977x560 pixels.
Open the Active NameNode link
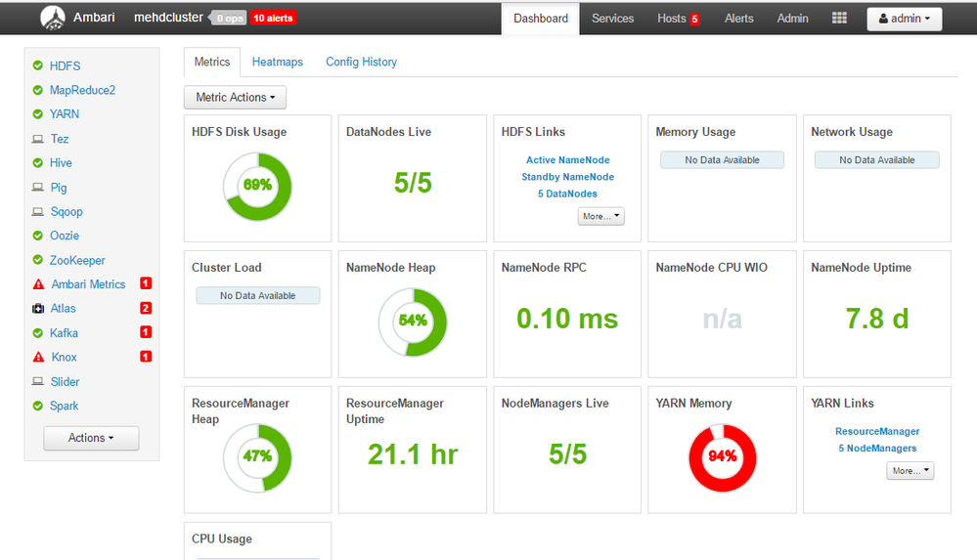[567, 160]
